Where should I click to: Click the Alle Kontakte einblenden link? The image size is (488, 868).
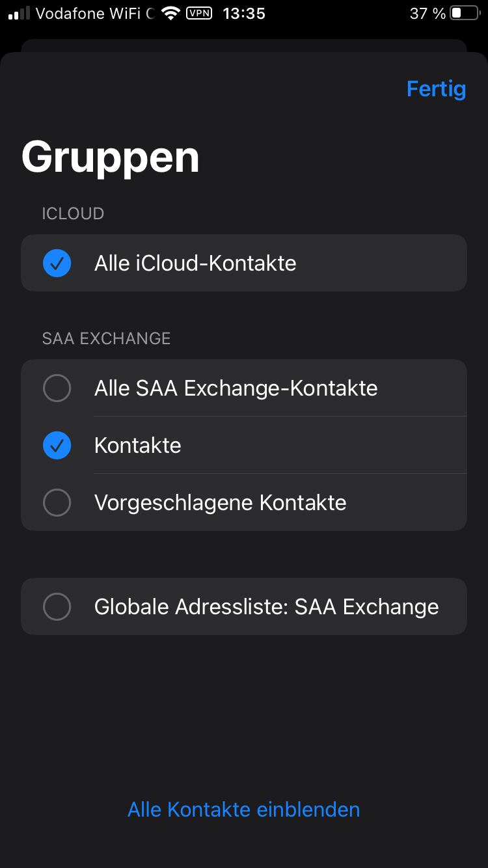(x=243, y=809)
